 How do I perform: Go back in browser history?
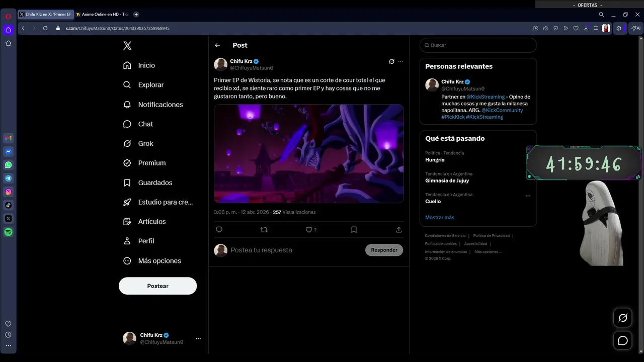(x=23, y=28)
